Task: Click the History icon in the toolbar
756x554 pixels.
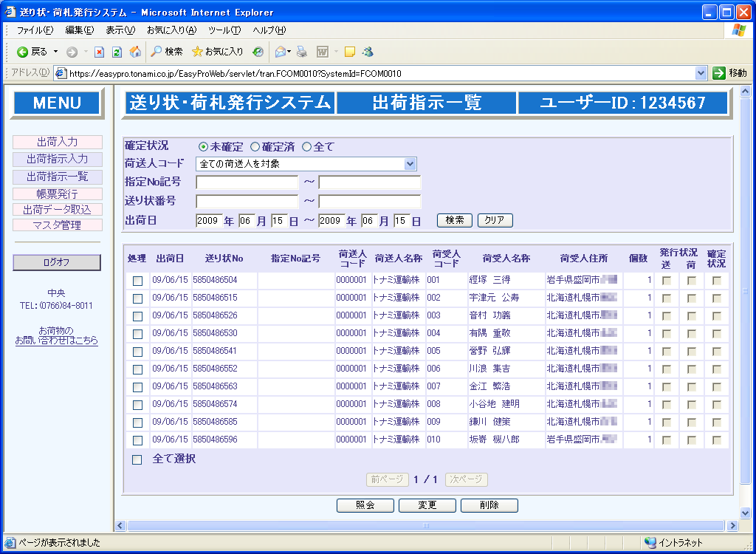Action: [258, 52]
